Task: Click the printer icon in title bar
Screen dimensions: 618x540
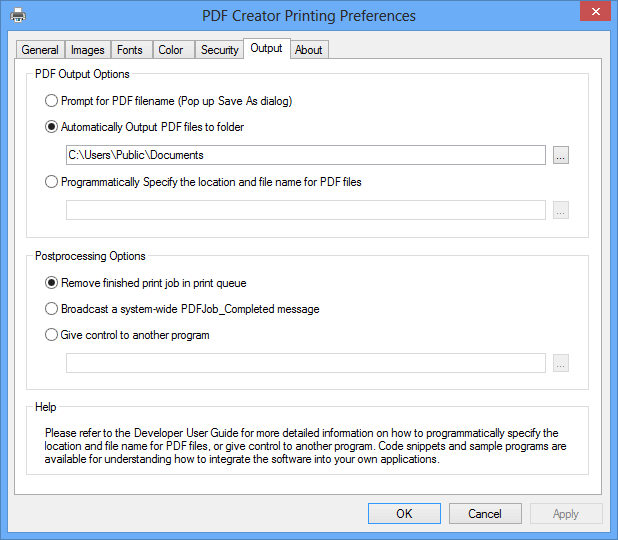Action: tap(18, 15)
